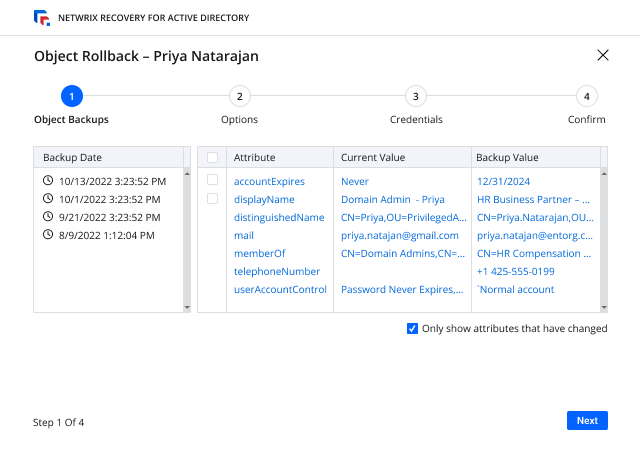Viewport: 640px width, 450px height.
Task: Select backup dated 10/1/2022 3:23:52 PM
Action: point(109,199)
